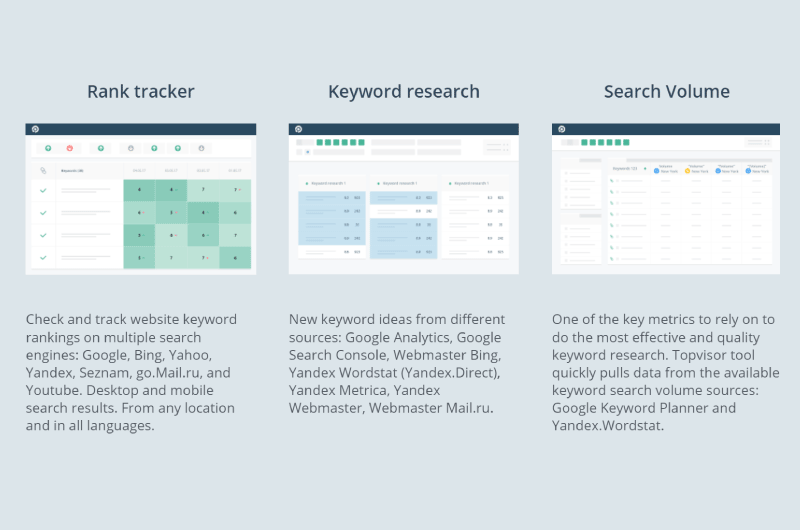Click the link chain icon beside Keywords header
800x530 pixels.
43,170
